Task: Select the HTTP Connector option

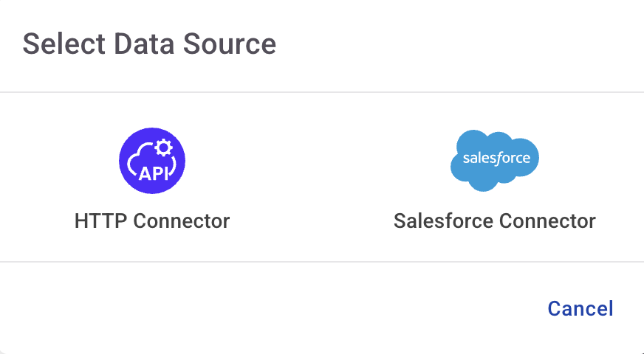Action: 152,221
